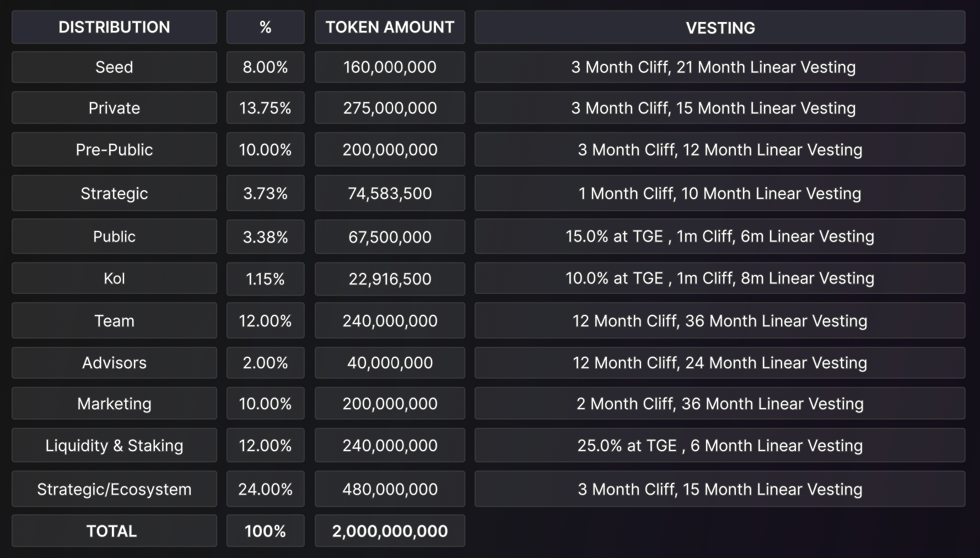Select the Marketing distribution cell
Image resolution: width=980 pixels, height=558 pixels.
(x=114, y=404)
